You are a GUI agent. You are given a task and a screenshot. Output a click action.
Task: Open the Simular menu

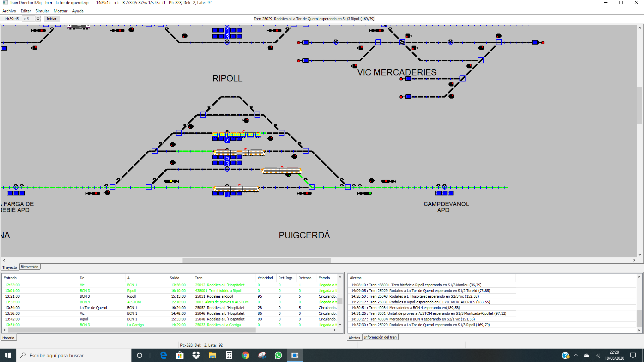coord(42,11)
